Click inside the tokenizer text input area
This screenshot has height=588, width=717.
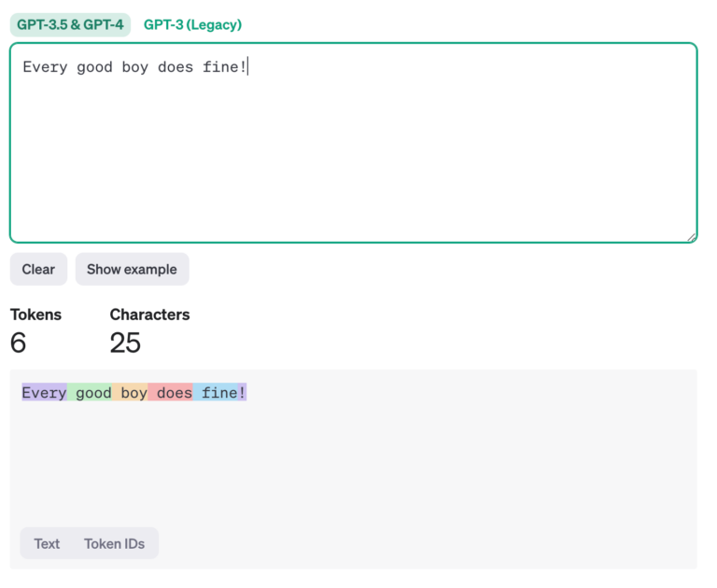click(x=354, y=143)
